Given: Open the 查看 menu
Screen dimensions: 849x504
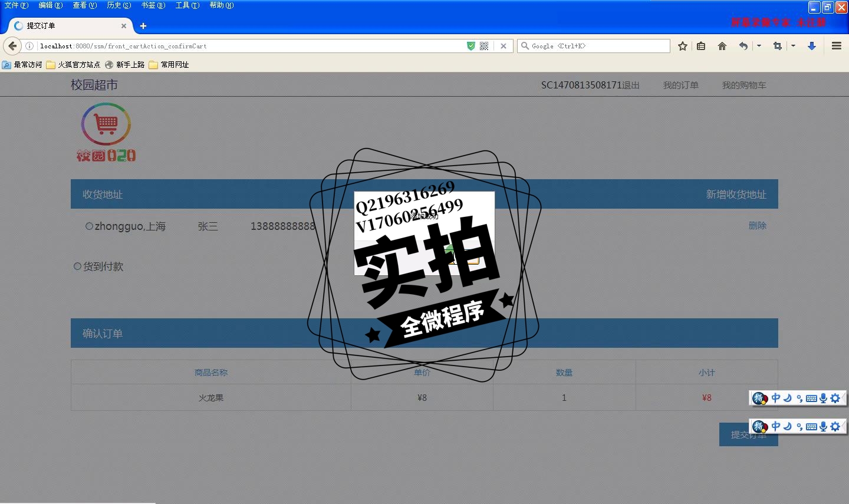Looking at the screenshot, I should tap(84, 5).
